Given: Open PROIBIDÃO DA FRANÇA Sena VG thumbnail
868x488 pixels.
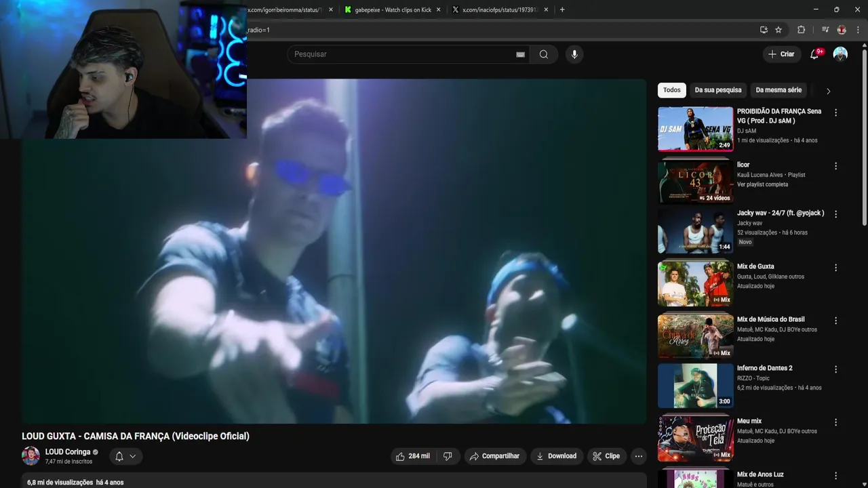Looking at the screenshot, I should [x=695, y=129].
